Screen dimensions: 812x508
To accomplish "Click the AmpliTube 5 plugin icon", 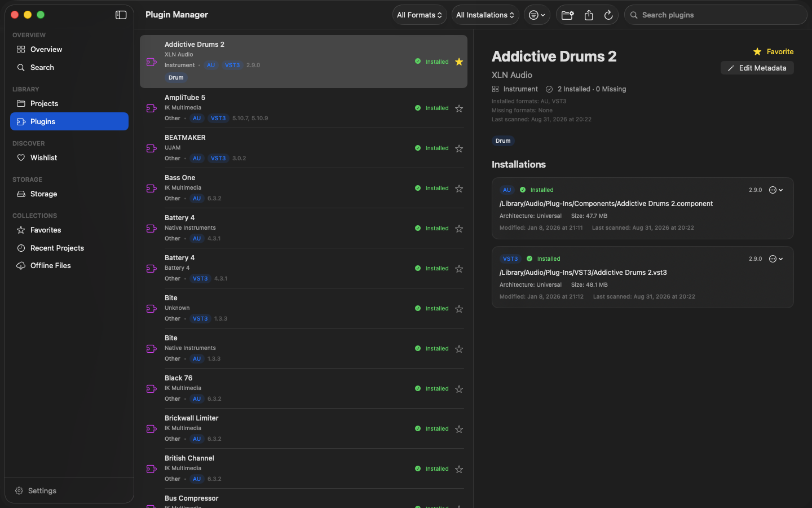I will (x=151, y=108).
